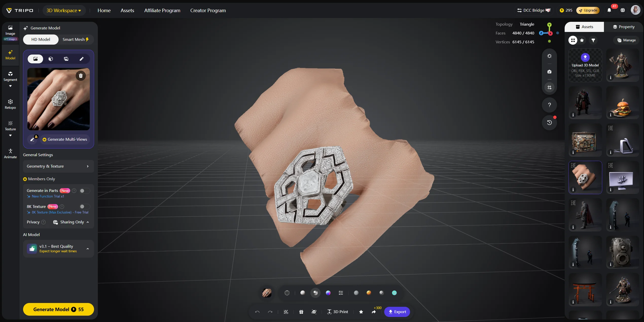Open the lighting settings icon
Image resolution: width=644 pixels, height=322 pixels.
point(549,56)
